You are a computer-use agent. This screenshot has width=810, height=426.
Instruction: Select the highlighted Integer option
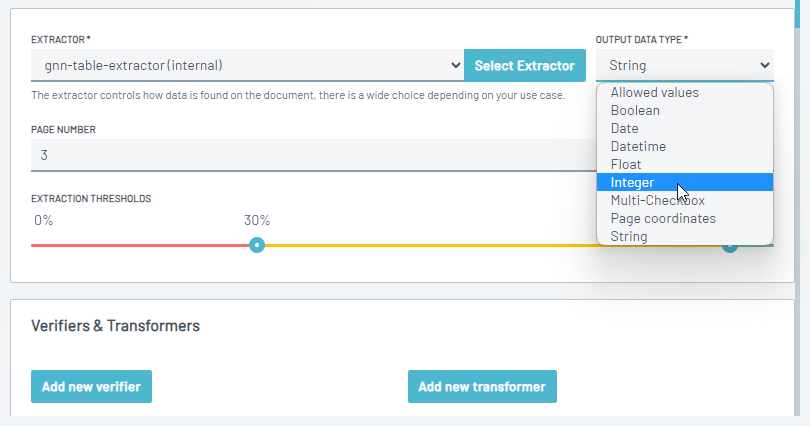[x=684, y=182]
